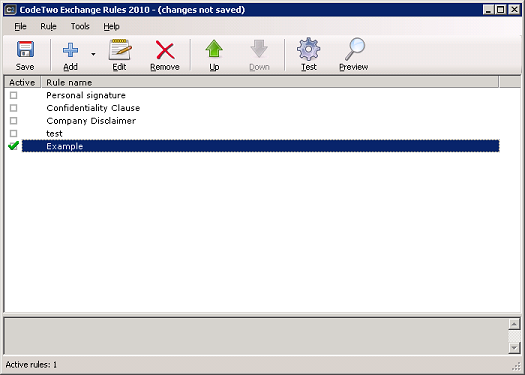Viewport: 525px width, 375px height.
Task: Remove the selected rule with red X
Action: click(x=165, y=55)
